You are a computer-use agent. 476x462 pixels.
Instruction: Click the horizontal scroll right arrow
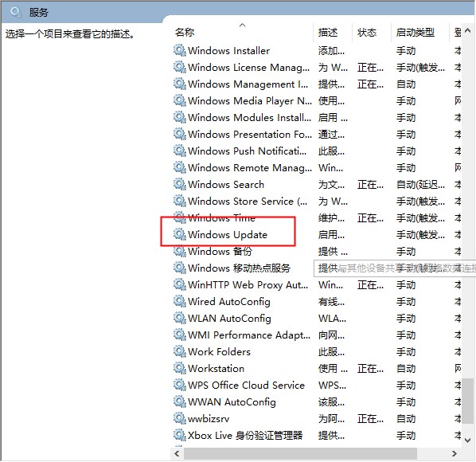click(x=455, y=453)
